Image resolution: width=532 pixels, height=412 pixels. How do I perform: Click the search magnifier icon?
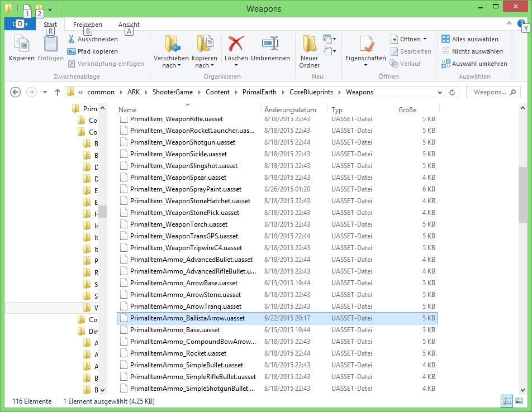tap(512, 92)
